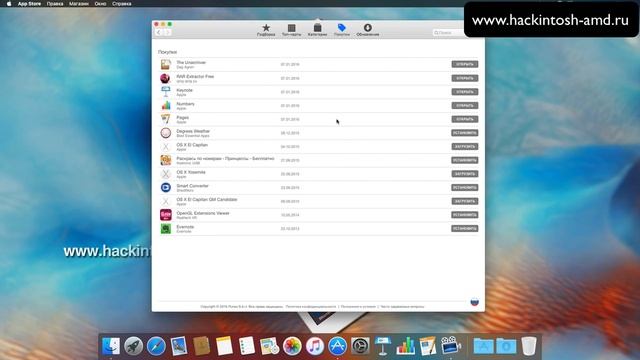Install Evernote

tap(464, 229)
